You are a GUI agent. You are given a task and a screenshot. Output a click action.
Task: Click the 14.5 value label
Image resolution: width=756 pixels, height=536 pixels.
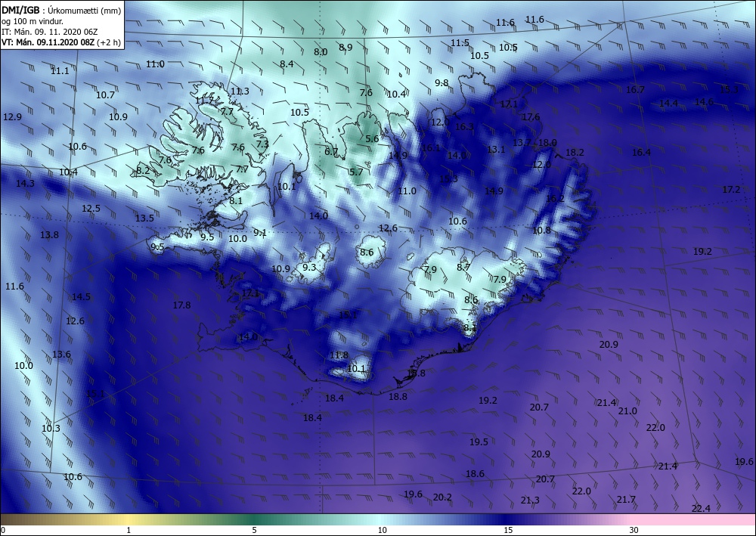(x=81, y=297)
